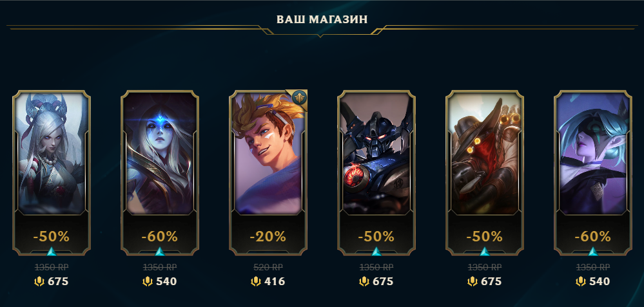This screenshot has height=307, width=644.
Task: Click the crossed-out 520 RP price
Action: (x=268, y=267)
